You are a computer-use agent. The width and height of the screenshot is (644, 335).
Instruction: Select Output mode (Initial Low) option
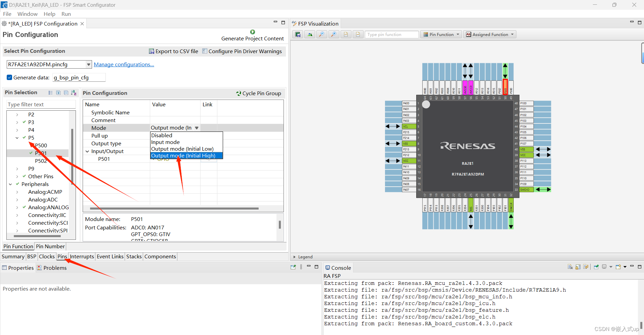186,149
